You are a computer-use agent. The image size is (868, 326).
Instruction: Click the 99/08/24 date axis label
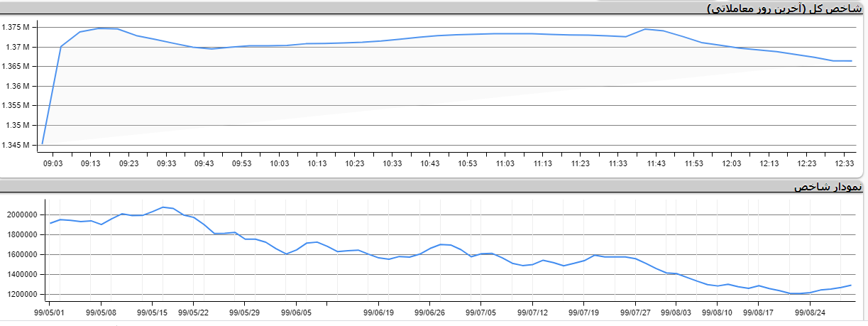[x=811, y=312]
